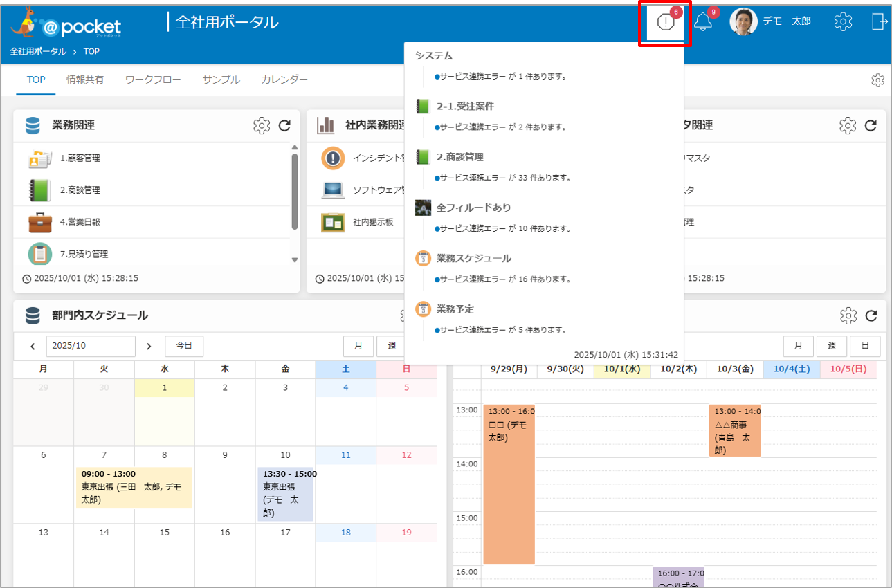The image size is (892, 588).
Task: Open 4.営業日報 briefcase icon
Action: point(40,222)
